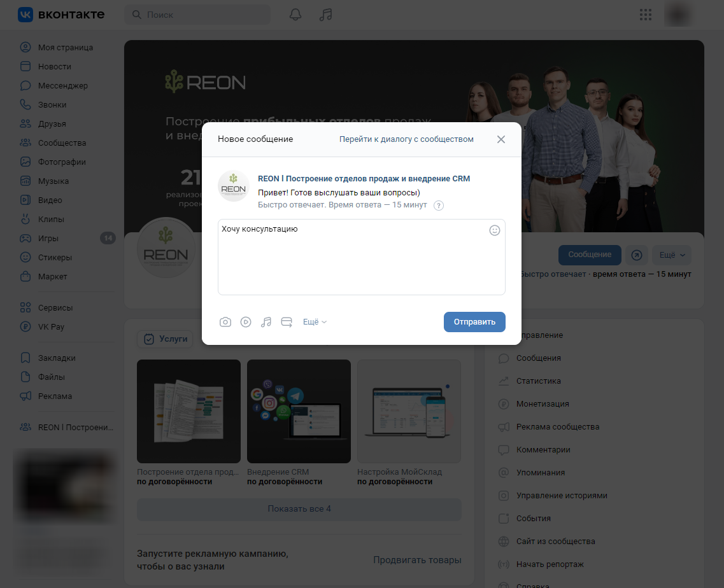Click the Сообщение button on community page

click(590, 255)
